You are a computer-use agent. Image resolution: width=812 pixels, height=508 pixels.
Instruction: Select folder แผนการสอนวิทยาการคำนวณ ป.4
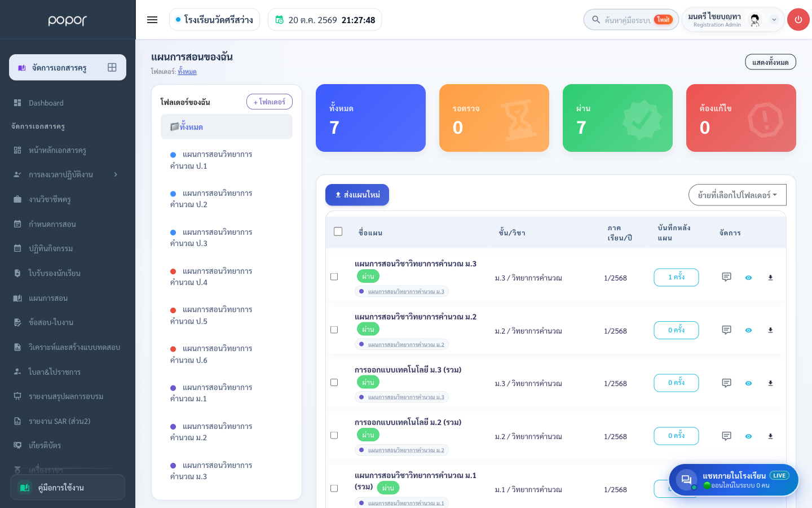click(x=227, y=277)
